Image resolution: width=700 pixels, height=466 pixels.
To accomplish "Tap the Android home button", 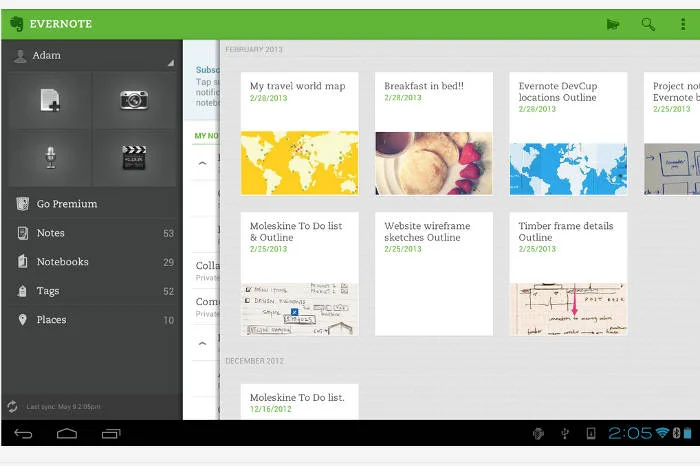I will click(67, 433).
